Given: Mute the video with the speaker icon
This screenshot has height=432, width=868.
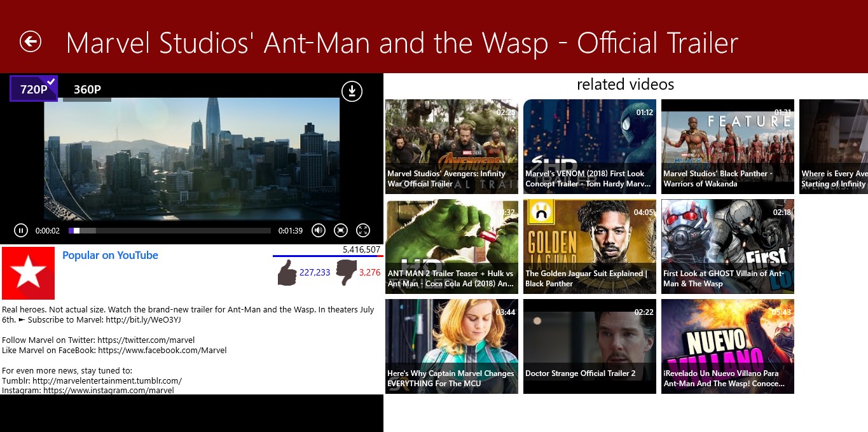Looking at the screenshot, I should tap(319, 230).
